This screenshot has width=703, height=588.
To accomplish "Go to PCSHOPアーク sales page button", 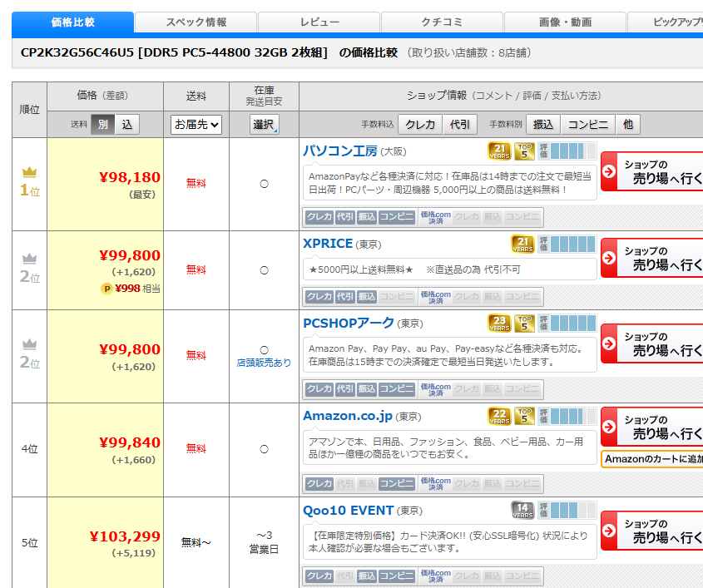I will (x=652, y=343).
